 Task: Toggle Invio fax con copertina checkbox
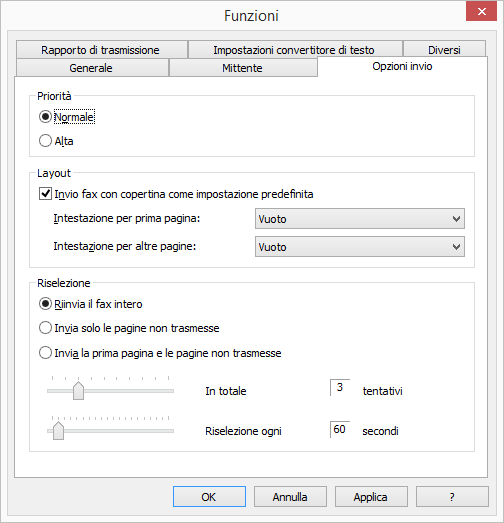point(45,194)
